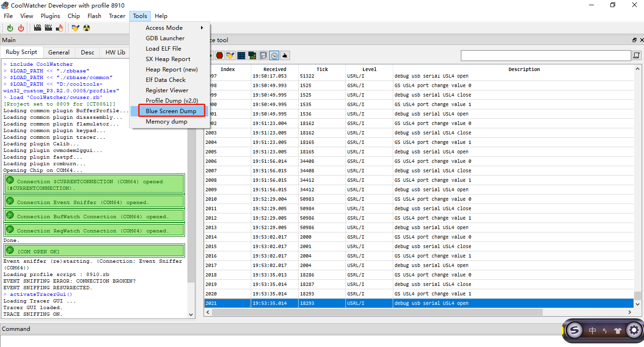Float the Trace tool panel
Screen dimensions: 644x347
click(635, 40)
